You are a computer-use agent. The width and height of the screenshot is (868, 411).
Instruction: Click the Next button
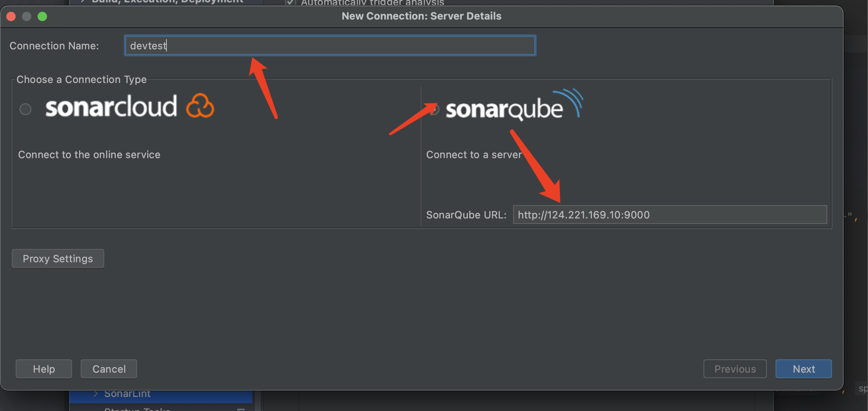(x=803, y=368)
